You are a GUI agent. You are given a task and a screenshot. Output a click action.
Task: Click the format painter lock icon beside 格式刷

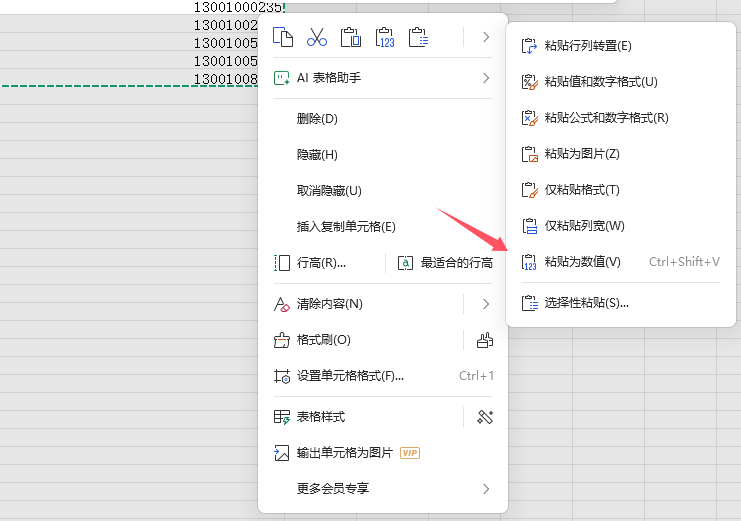(485, 340)
